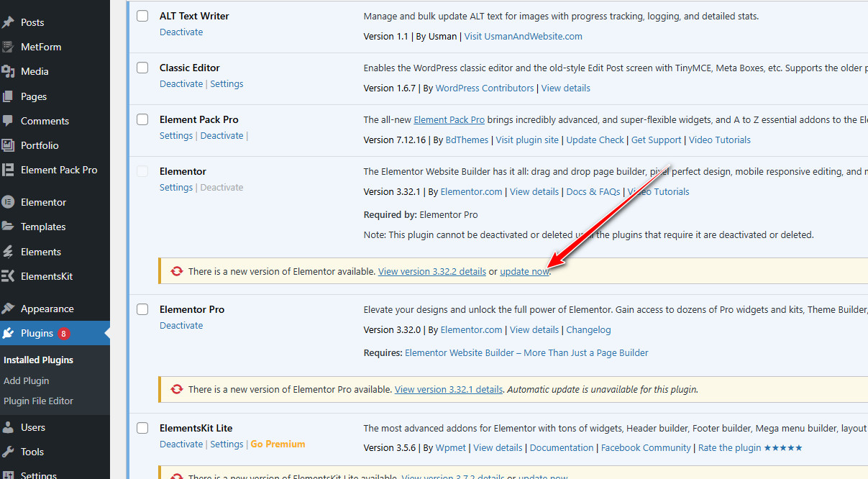Select the Element Pack Pro checkbox

click(142, 119)
